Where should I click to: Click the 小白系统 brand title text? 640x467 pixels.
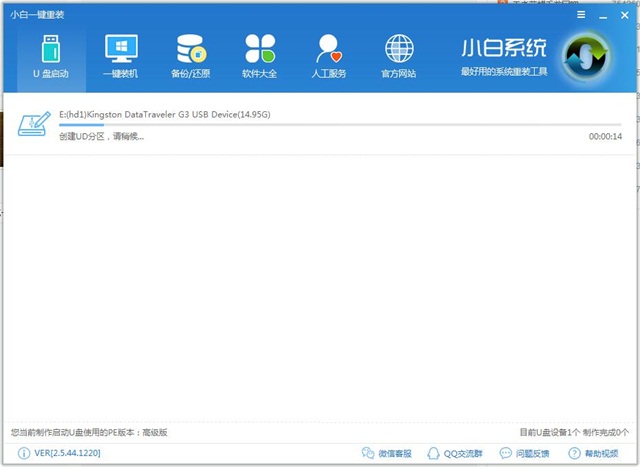tap(504, 48)
